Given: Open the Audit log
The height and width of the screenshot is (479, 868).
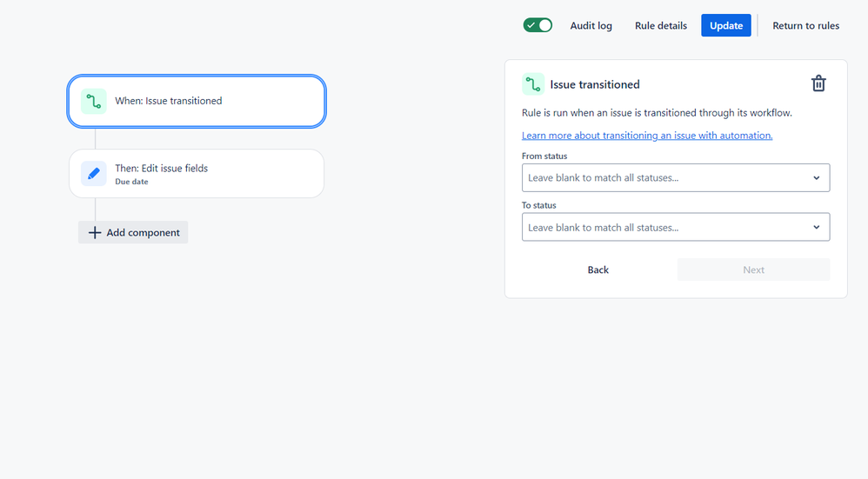Looking at the screenshot, I should [591, 26].
